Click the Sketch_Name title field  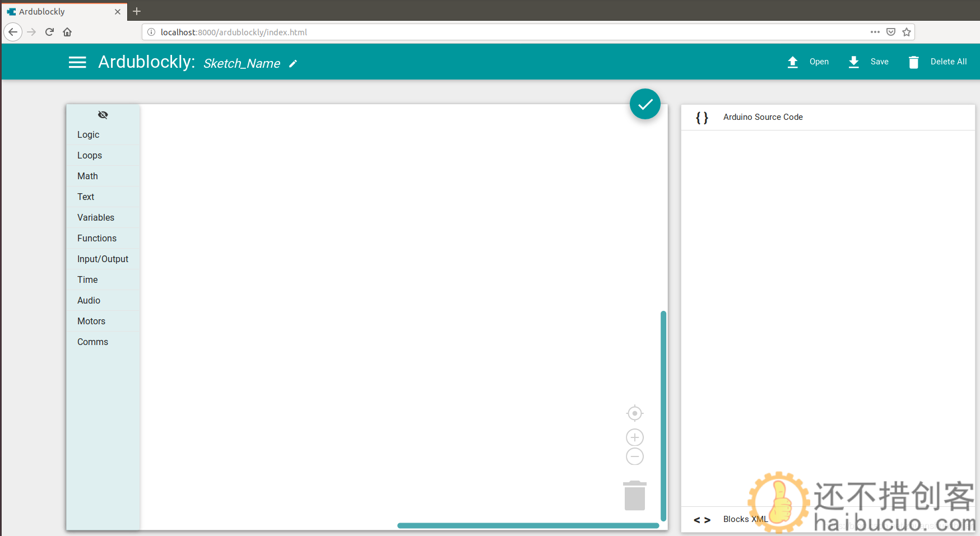(x=241, y=64)
